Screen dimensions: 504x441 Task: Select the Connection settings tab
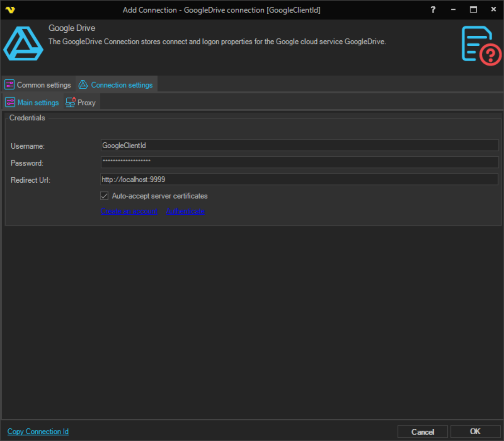(x=122, y=85)
